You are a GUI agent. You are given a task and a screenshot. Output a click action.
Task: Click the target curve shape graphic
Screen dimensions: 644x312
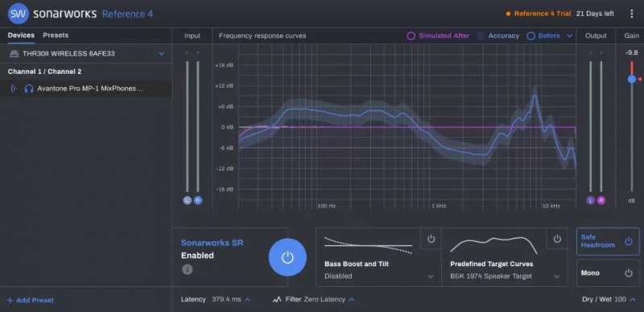click(493, 245)
